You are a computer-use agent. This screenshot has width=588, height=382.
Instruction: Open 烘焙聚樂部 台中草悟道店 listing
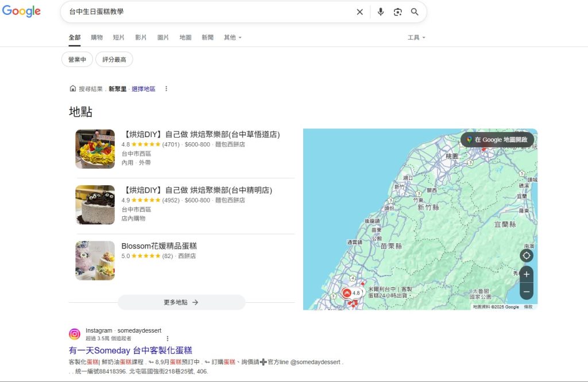coord(201,134)
